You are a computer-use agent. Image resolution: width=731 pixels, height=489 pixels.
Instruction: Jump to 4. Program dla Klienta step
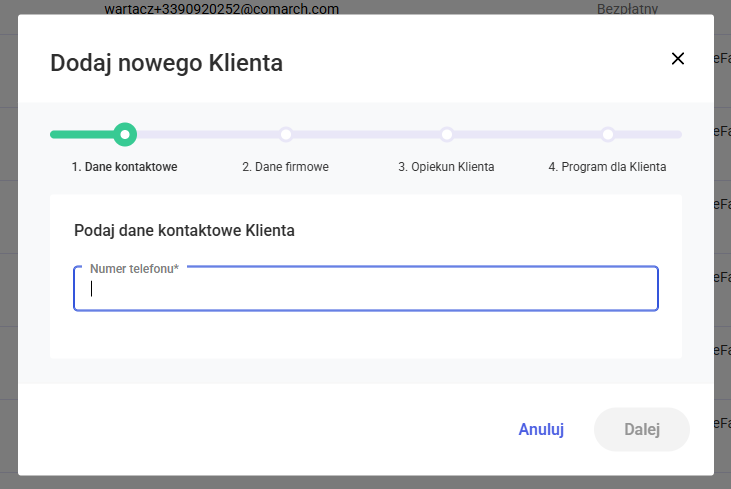point(607,167)
